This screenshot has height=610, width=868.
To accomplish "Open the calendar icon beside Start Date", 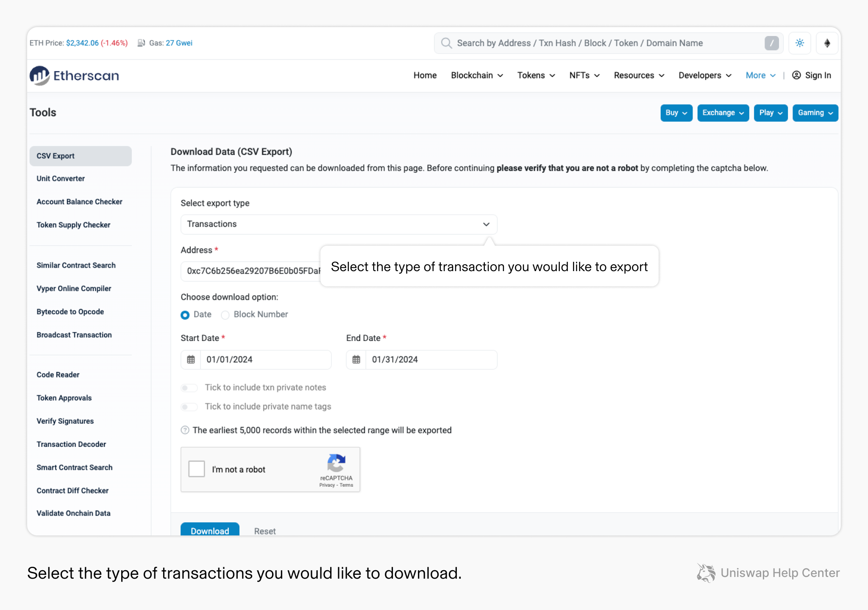I will click(x=190, y=359).
